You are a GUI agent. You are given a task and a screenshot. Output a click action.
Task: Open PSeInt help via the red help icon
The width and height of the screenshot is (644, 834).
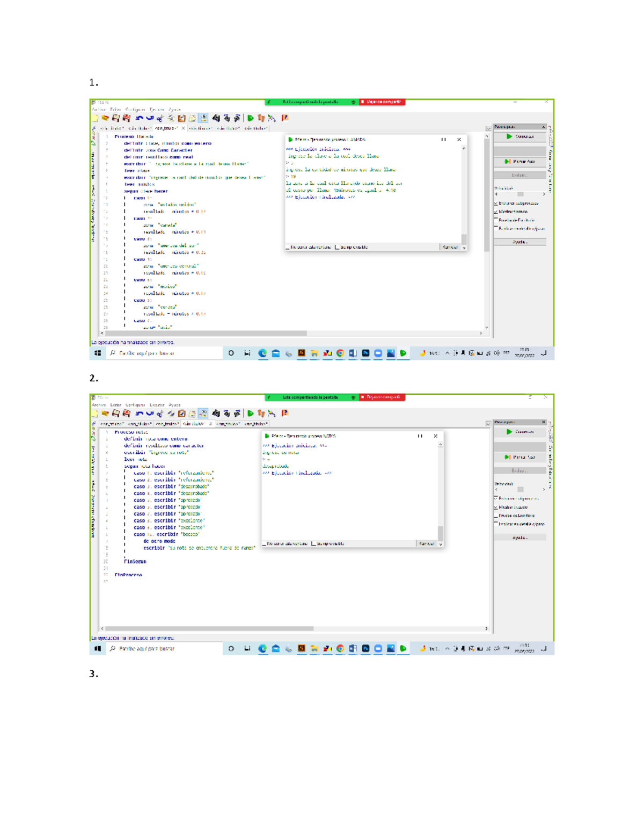click(x=284, y=118)
